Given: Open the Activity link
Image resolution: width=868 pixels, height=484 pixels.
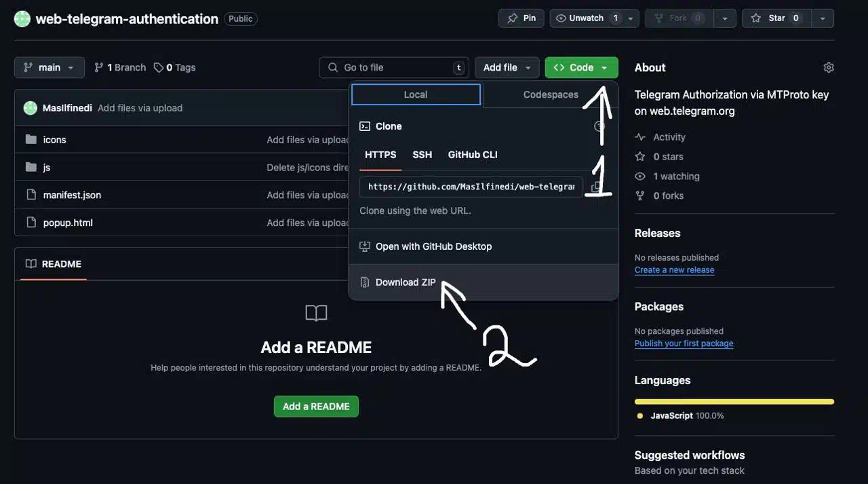Looking at the screenshot, I should coord(660,137).
